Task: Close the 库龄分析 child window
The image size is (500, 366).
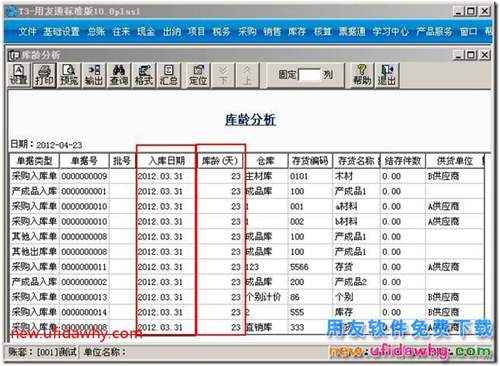Action: pyautogui.click(x=484, y=55)
